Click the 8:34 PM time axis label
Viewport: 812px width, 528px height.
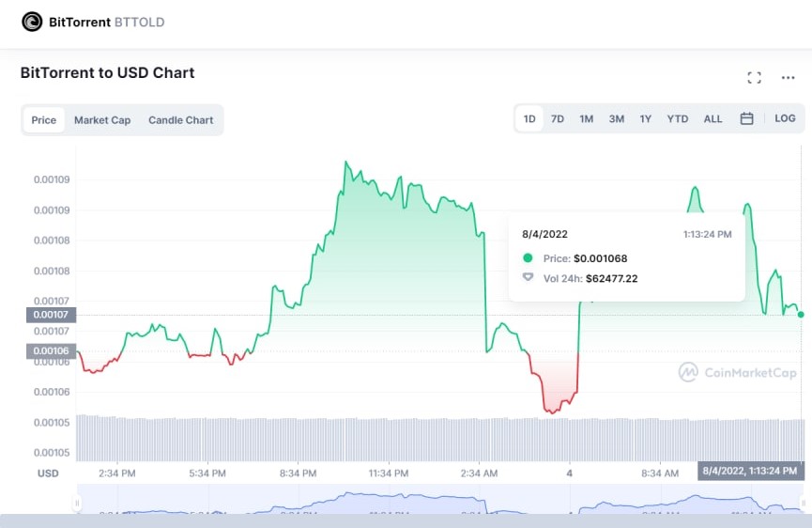click(x=298, y=474)
